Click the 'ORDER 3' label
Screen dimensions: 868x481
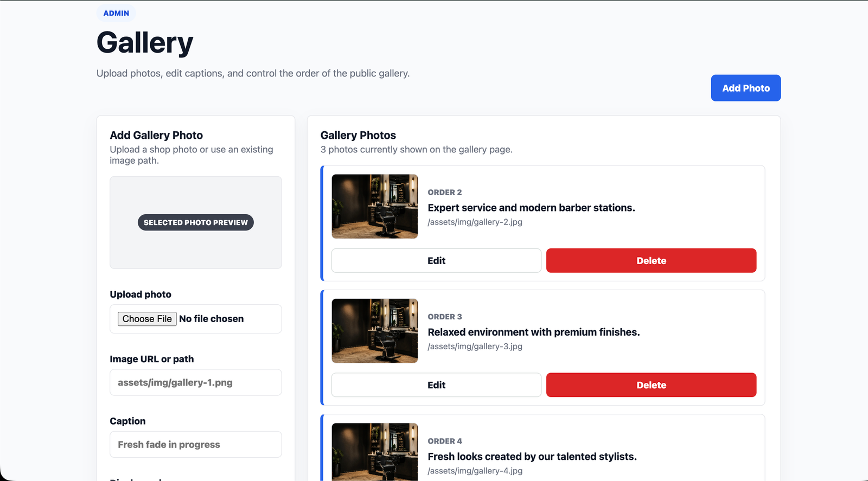pos(445,317)
